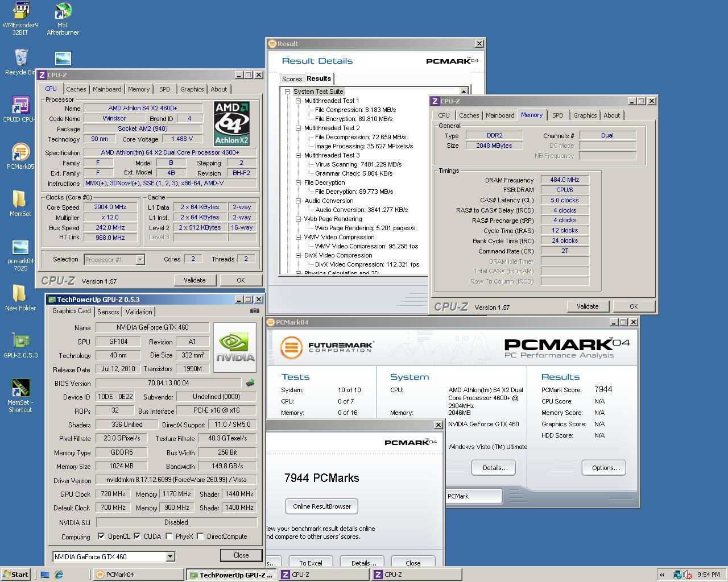Open GPU-Z.0.5.3 desktop icon
The image size is (728, 582).
pos(20,345)
